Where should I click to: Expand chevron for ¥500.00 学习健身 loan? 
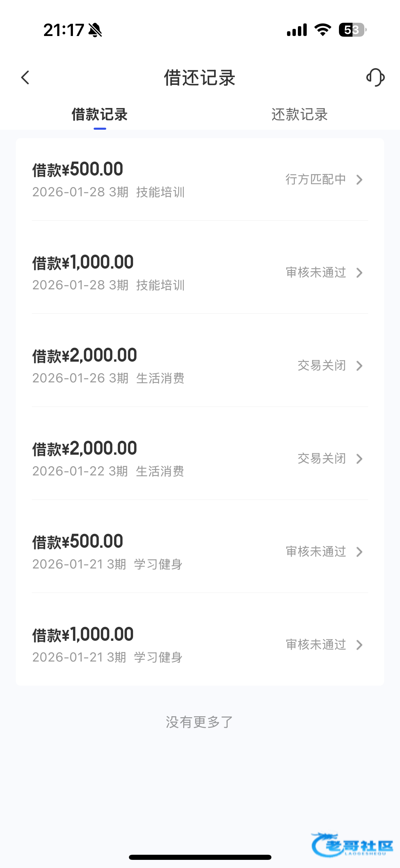coord(360,552)
